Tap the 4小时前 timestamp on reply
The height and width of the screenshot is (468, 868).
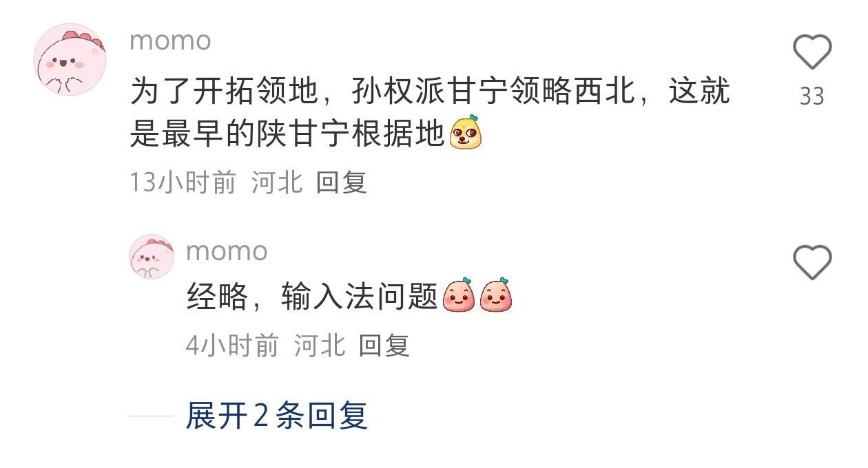232,345
